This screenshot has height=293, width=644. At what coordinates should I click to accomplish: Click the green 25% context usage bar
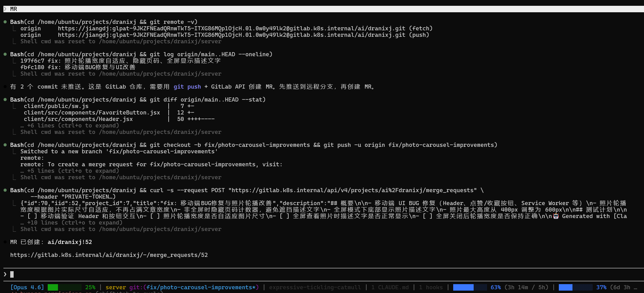[x=65, y=287]
